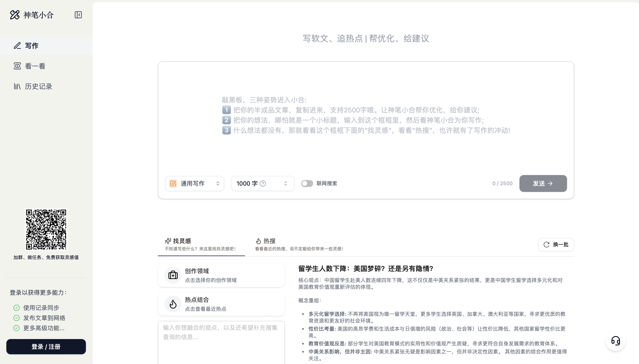Click the check icon beside 发布文章到网络
Viewport: 639px width, 364px height.
17,318
